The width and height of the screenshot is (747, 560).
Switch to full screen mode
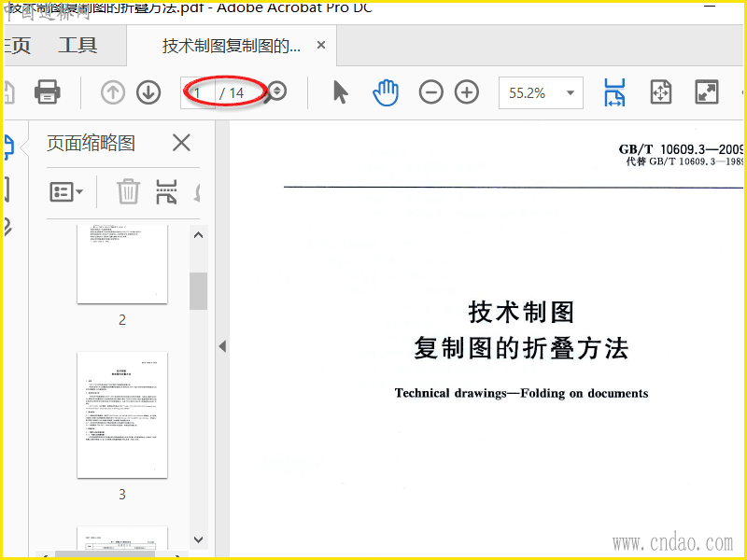click(x=707, y=92)
